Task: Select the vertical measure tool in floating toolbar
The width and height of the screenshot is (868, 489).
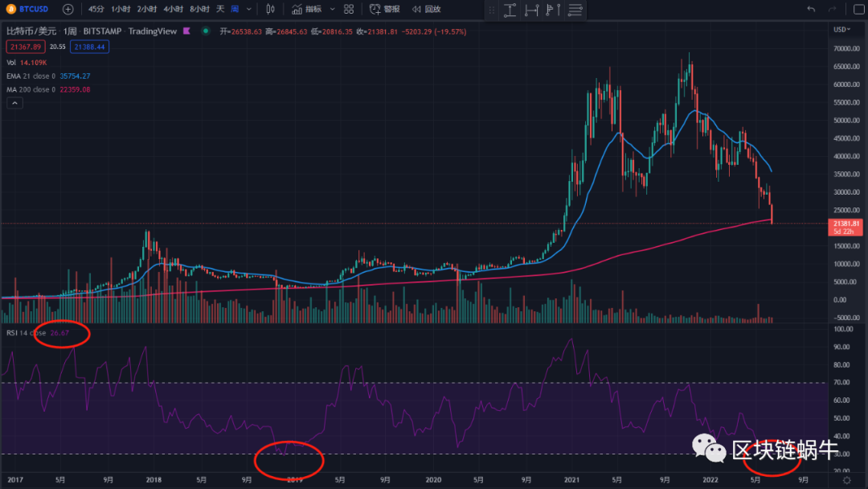Action: [x=510, y=10]
